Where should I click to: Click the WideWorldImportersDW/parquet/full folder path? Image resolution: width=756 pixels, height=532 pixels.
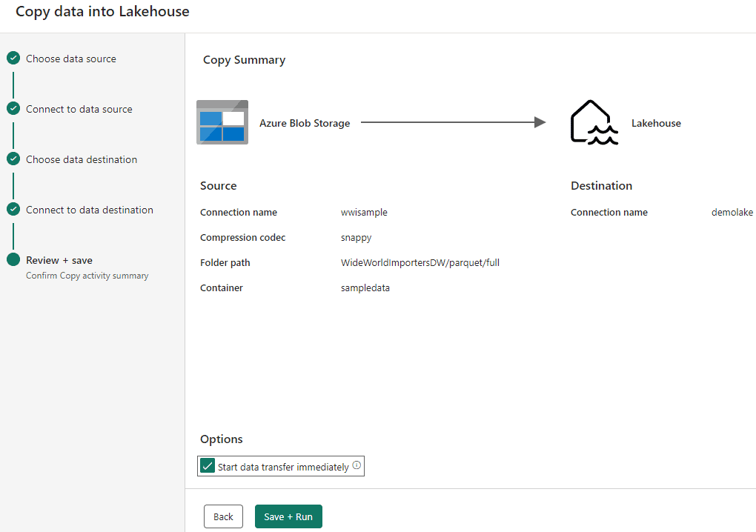click(x=420, y=262)
